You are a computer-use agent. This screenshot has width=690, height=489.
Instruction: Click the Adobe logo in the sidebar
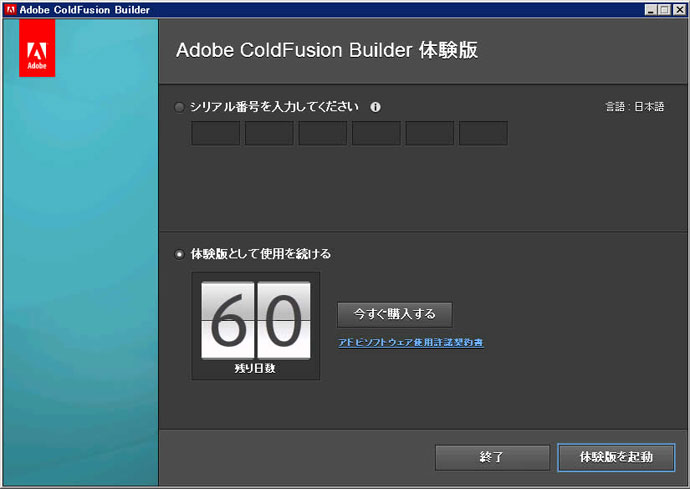37,48
